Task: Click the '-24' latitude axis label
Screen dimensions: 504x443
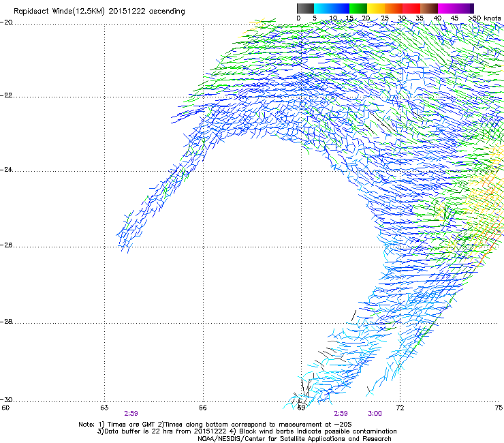Action: 6,170
